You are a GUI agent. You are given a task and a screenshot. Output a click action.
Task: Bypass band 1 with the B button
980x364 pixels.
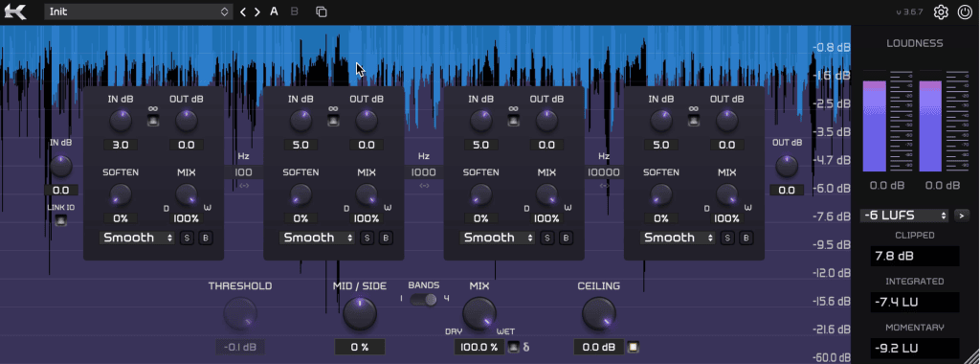coord(206,238)
